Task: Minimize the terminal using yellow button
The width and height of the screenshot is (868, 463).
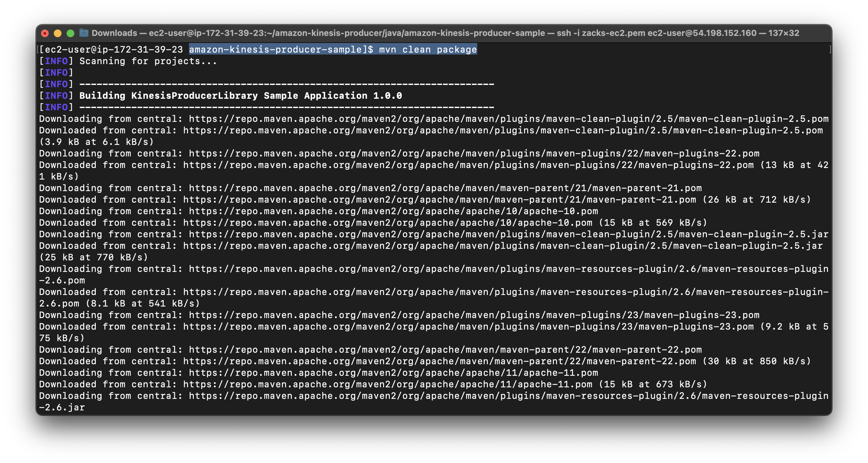Action: click(58, 33)
